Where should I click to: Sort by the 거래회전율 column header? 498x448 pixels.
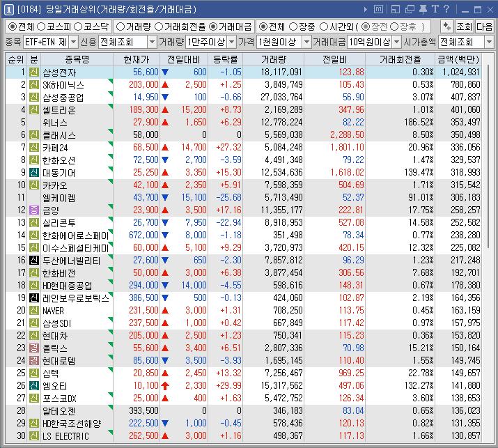point(400,59)
